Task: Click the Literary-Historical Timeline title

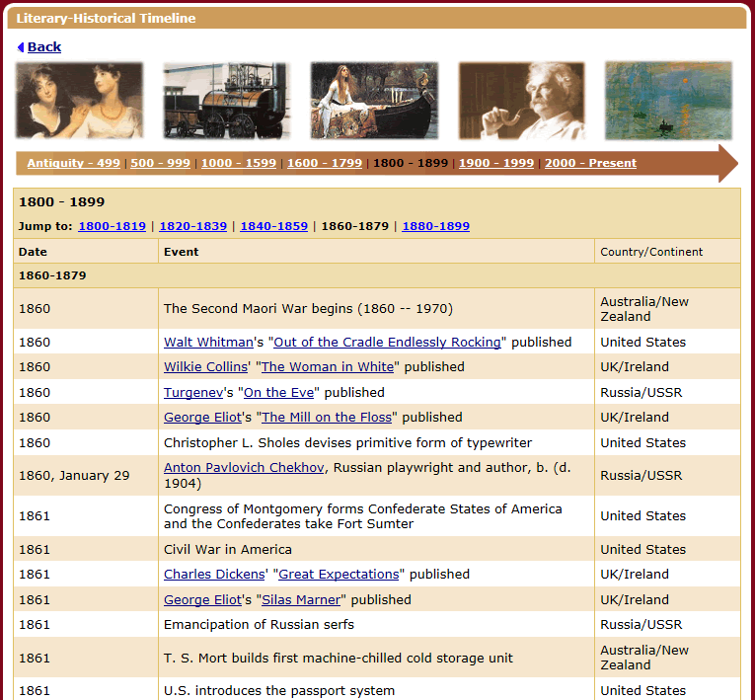Action: (x=106, y=18)
